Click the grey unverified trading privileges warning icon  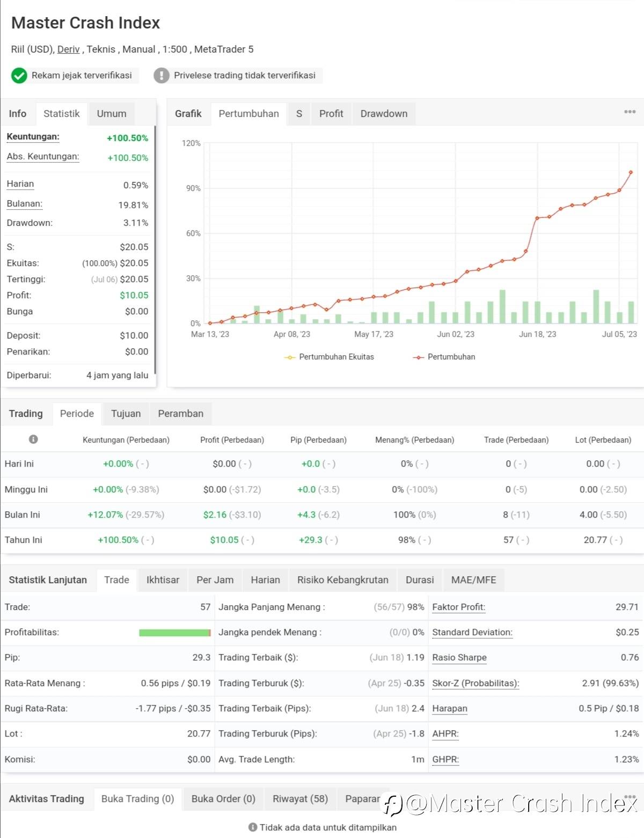[x=162, y=76]
